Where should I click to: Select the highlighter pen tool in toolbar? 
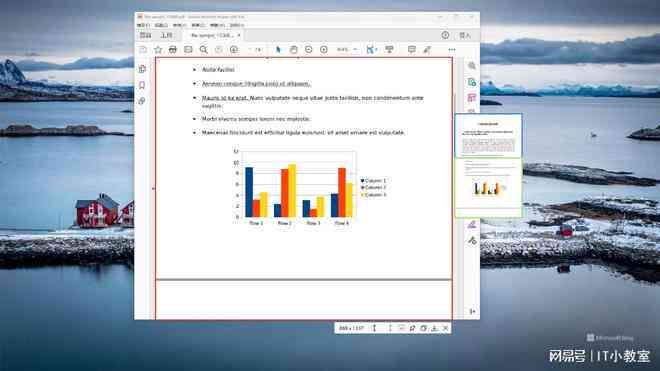(427, 50)
